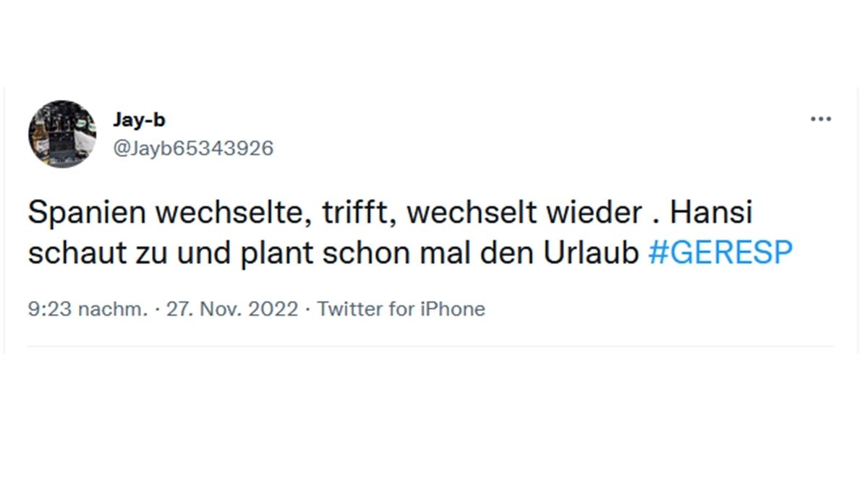Click the separator line below the timestamp
Image resolution: width=868 pixels, height=495 pixels.
(x=434, y=345)
